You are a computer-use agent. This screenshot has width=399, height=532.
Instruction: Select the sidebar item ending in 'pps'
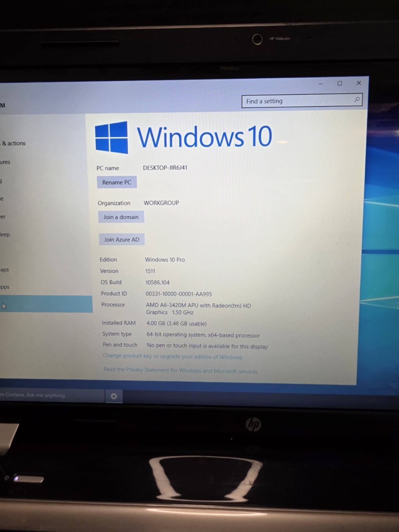click(5, 287)
